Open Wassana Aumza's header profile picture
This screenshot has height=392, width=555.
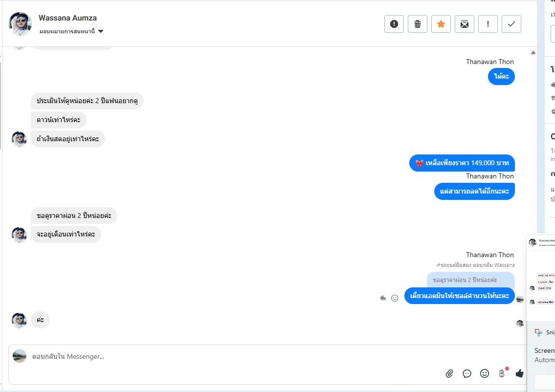coord(21,24)
